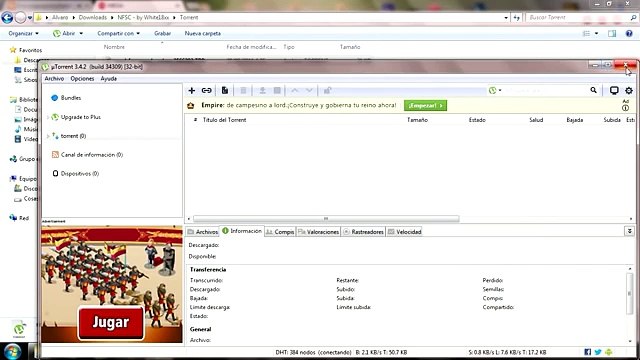Open Compartir con dropdown in Explorer
Screen dimensions: 640x360
pyautogui.click(x=118, y=33)
